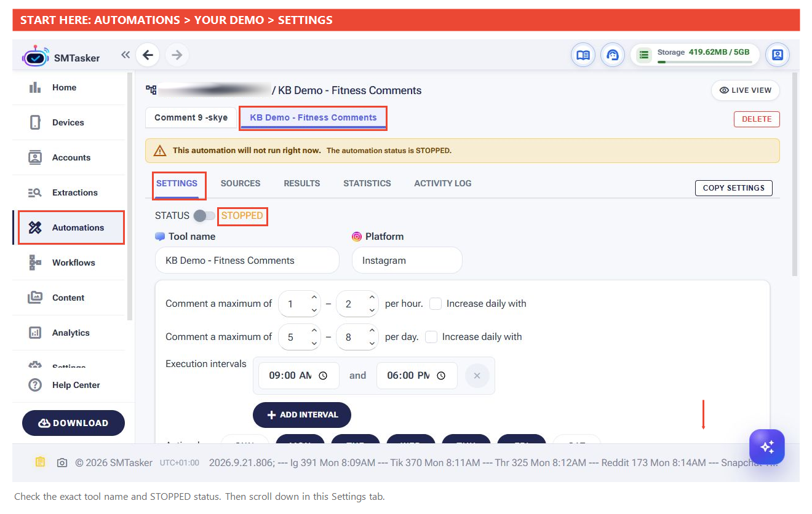Viewport: 812px width, 514px height.
Task: Open the user profile icon
Action: pos(778,55)
